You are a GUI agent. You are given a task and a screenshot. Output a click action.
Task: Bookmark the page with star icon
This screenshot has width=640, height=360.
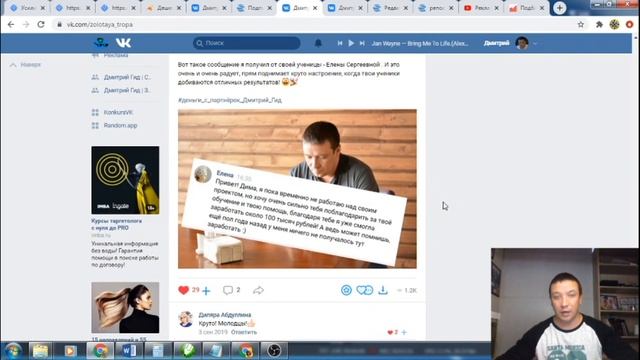pos(581,24)
